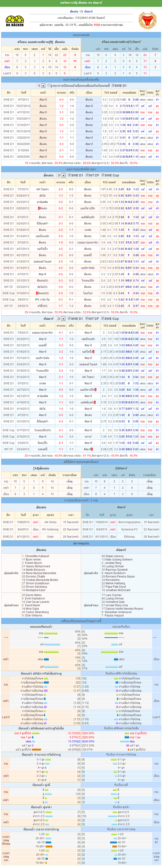
Task: Click the 7/28/2013 date in Häcken upcoming fixtures
Action: pyautogui.click(x=23, y=522)
